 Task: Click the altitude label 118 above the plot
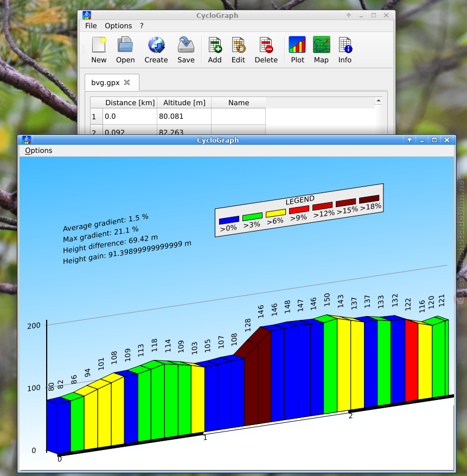tap(154, 345)
